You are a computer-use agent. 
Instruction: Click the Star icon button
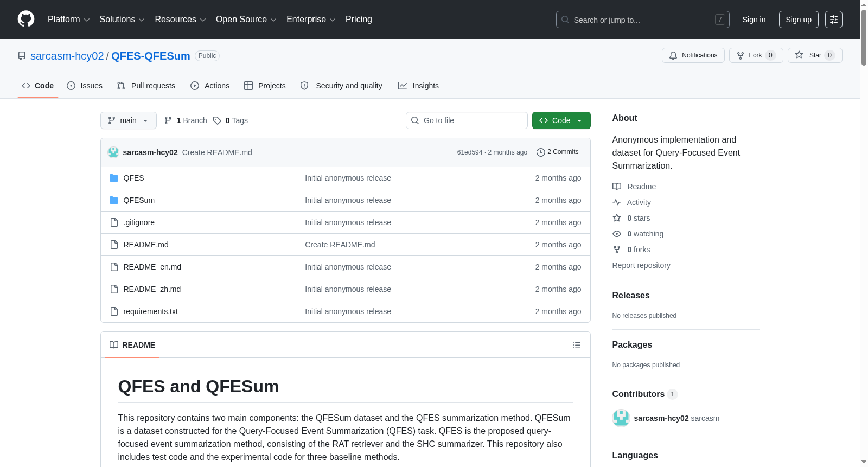[x=815, y=55]
